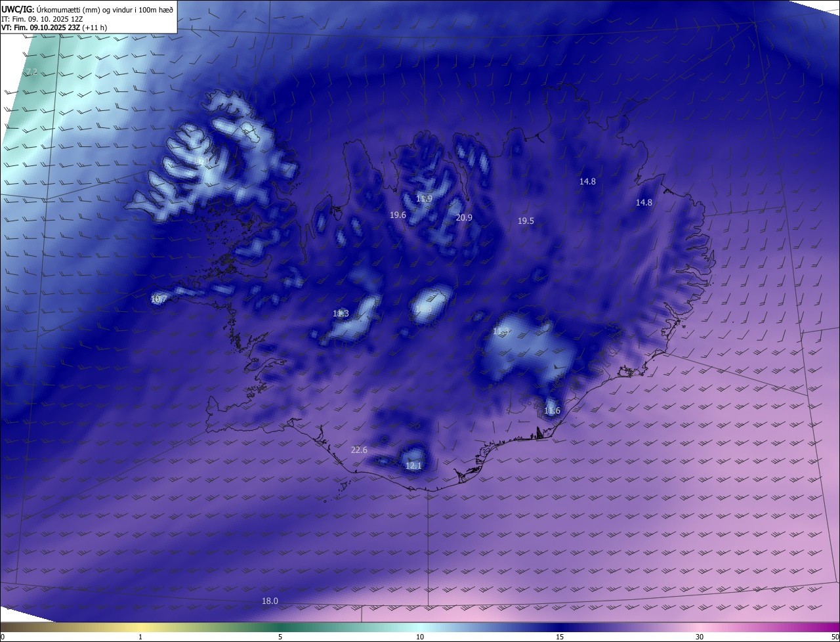Click the 11.6 value label

(x=552, y=411)
